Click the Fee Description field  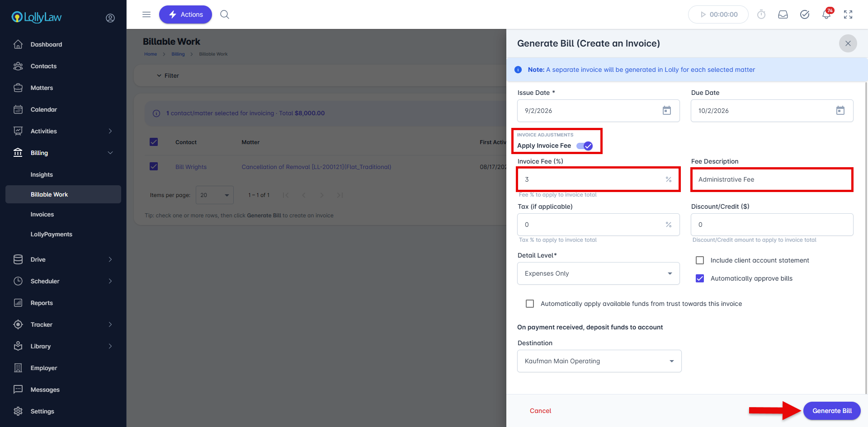(x=772, y=179)
